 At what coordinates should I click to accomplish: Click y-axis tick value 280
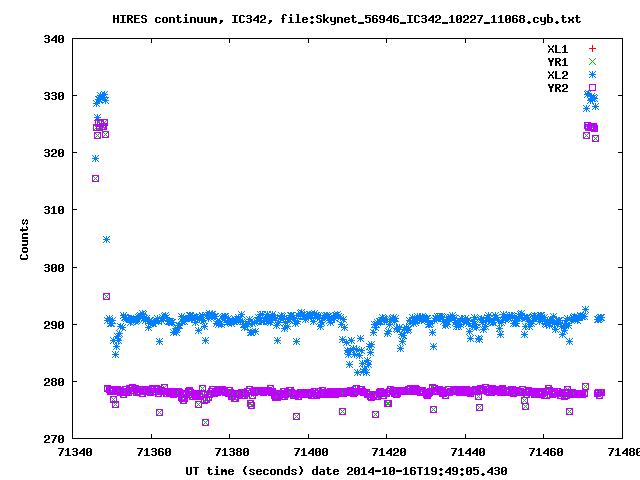54,382
